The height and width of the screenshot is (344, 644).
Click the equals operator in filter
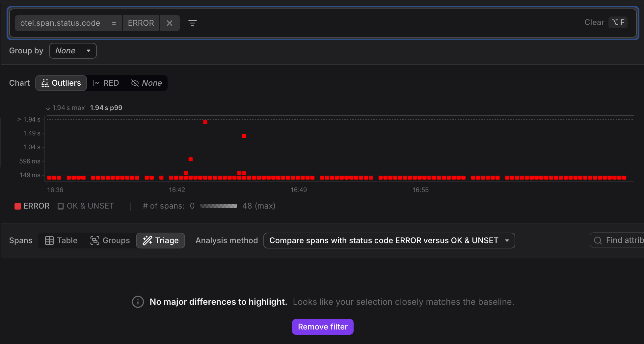(x=114, y=23)
